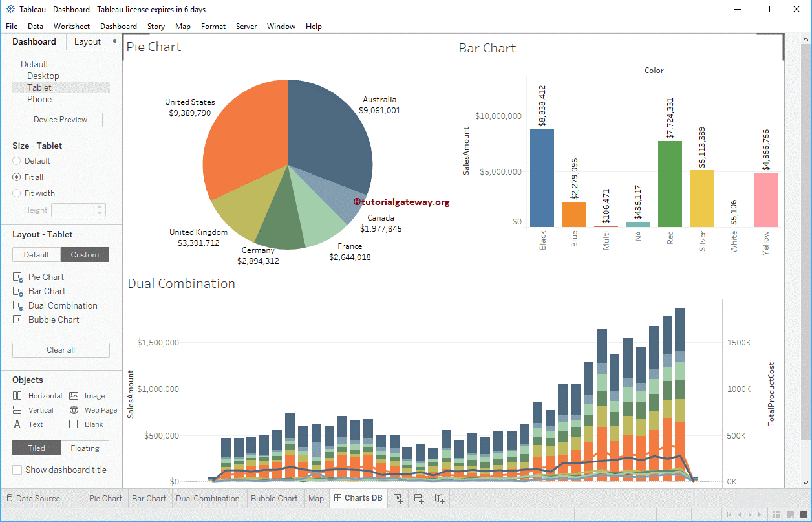This screenshot has width=812, height=522.
Task: Click the New Worksheet icon
Action: (x=398, y=498)
